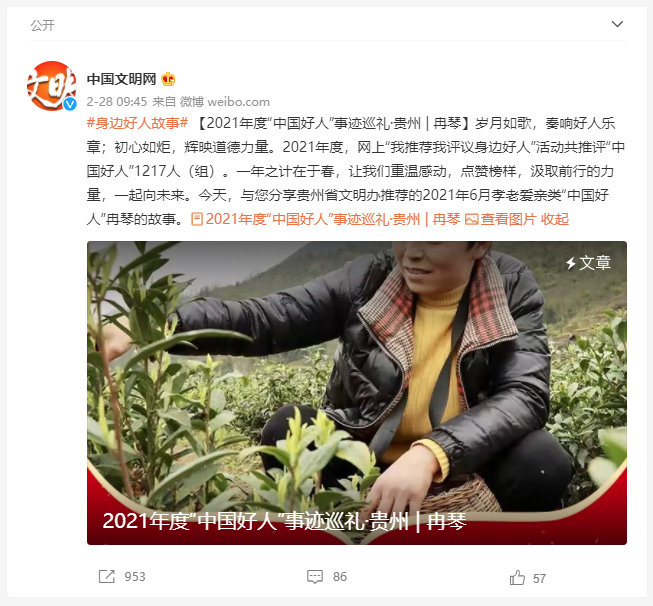Open the 中国文明网 profile avatar
This screenshot has width=653, height=606.
52,86
